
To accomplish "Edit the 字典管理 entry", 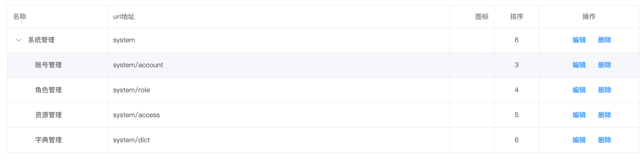I will pyautogui.click(x=579, y=140).
